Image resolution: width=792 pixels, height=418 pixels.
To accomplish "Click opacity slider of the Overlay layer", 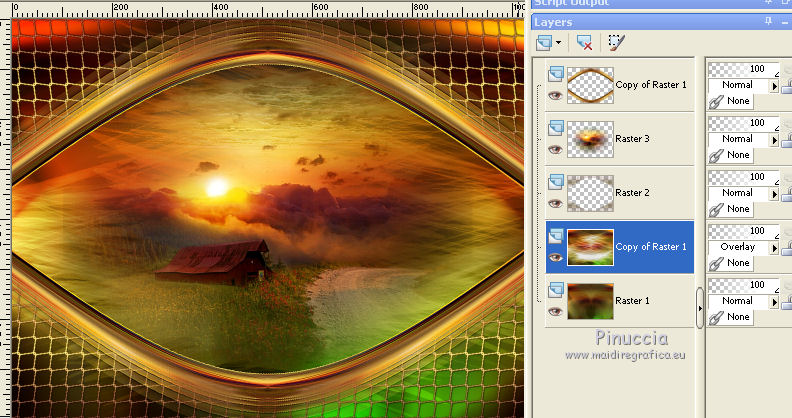I will [744, 231].
